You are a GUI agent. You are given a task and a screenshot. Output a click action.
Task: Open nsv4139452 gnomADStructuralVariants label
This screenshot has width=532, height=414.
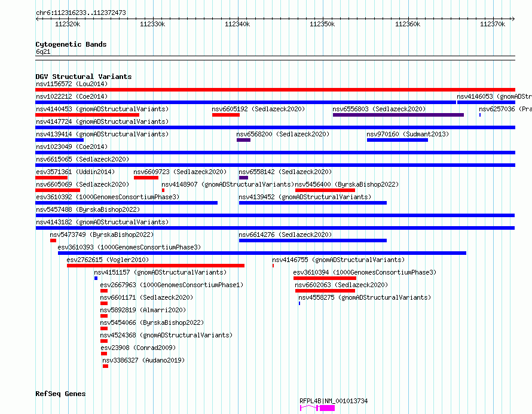[305, 197]
